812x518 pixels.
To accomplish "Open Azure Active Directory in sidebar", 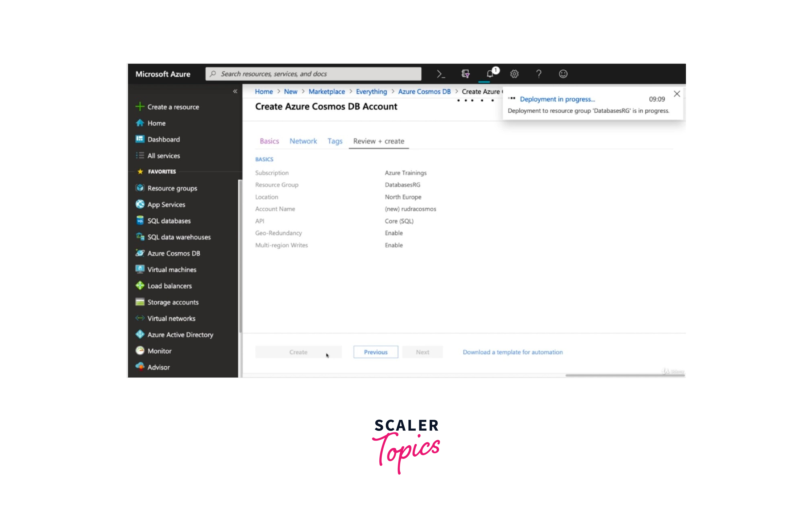I will pyautogui.click(x=180, y=335).
